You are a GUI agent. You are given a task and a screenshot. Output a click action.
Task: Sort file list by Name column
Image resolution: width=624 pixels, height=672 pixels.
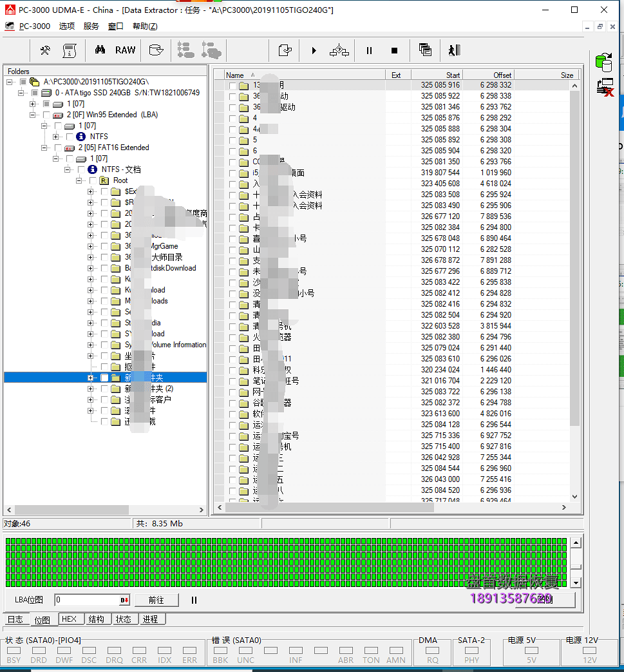click(305, 75)
